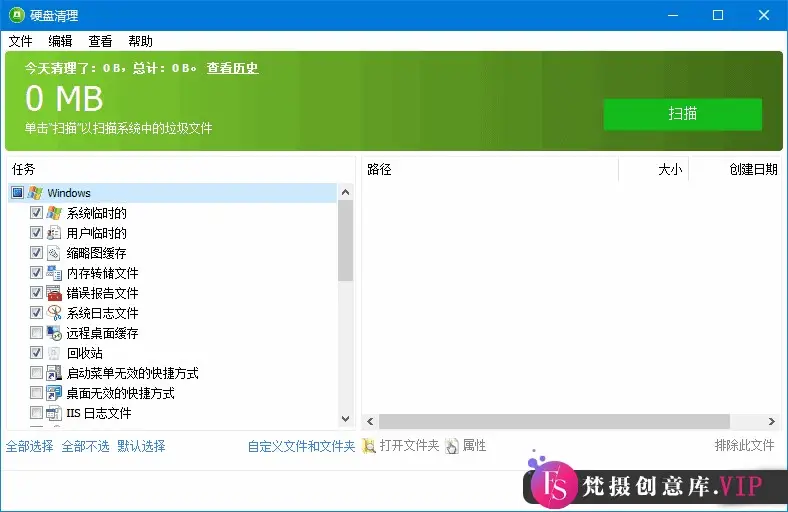Image resolution: width=788 pixels, height=512 pixels.
Task: Click the 打开文件夹 label
Action: click(x=409, y=446)
